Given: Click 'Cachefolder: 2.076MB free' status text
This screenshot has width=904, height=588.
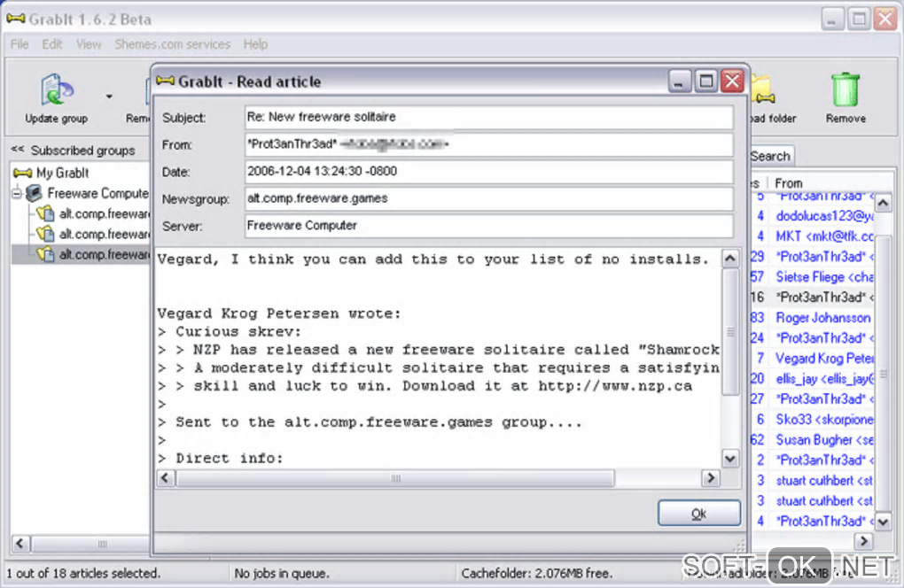Looking at the screenshot, I should (536, 574).
